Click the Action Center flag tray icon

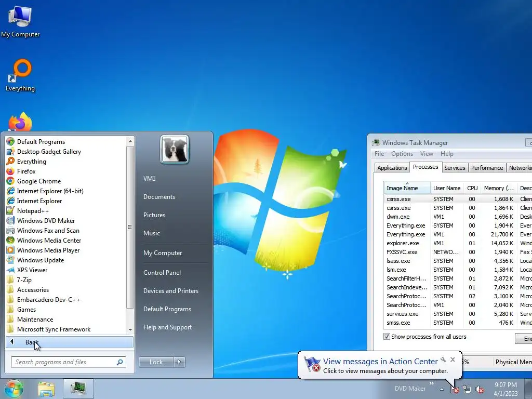click(x=455, y=390)
